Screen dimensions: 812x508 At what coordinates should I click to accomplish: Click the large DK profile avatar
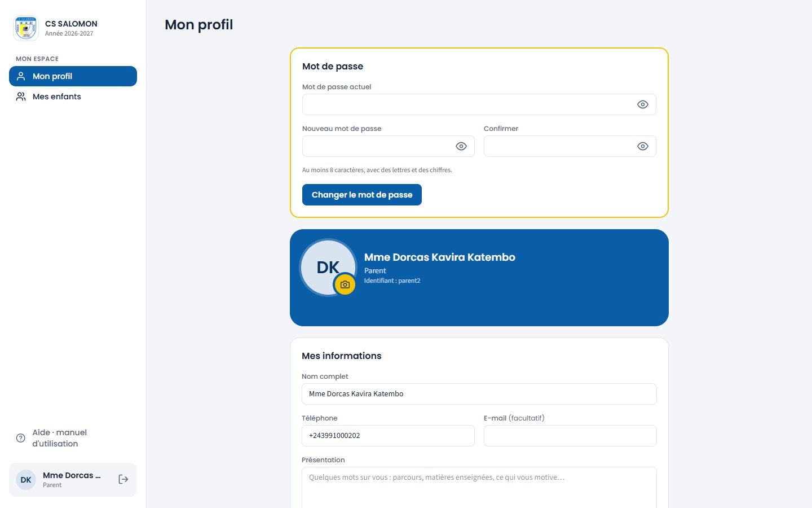(328, 268)
